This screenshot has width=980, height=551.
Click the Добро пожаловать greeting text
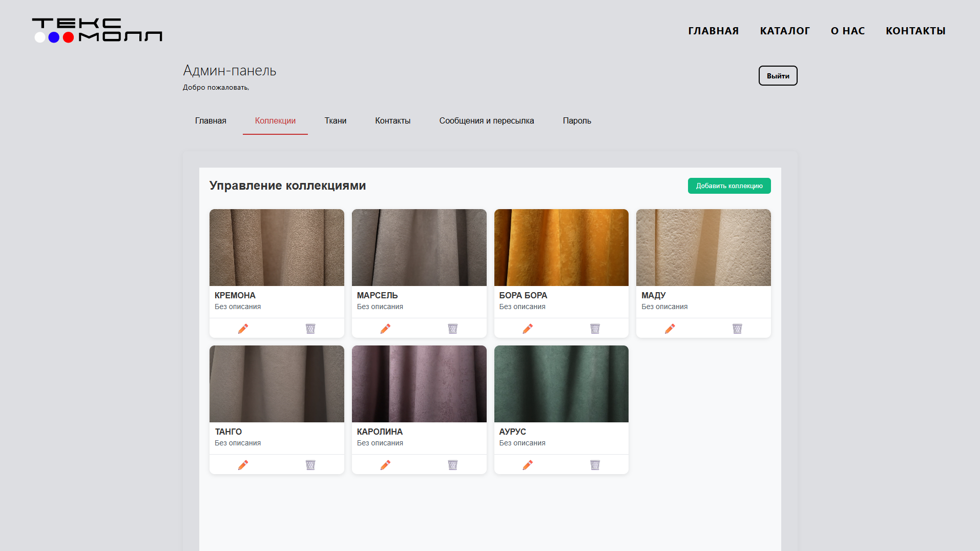tap(216, 88)
